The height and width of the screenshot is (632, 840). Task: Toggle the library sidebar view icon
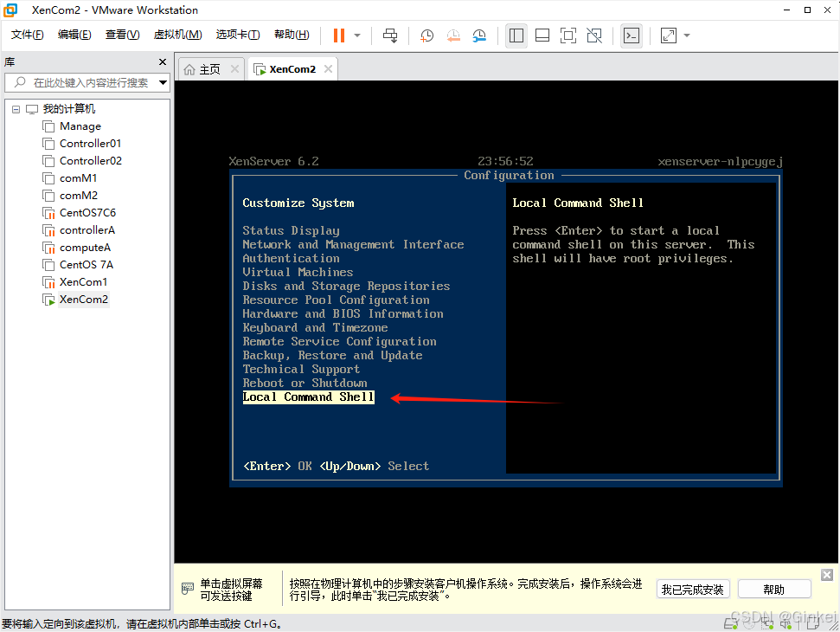click(516, 35)
